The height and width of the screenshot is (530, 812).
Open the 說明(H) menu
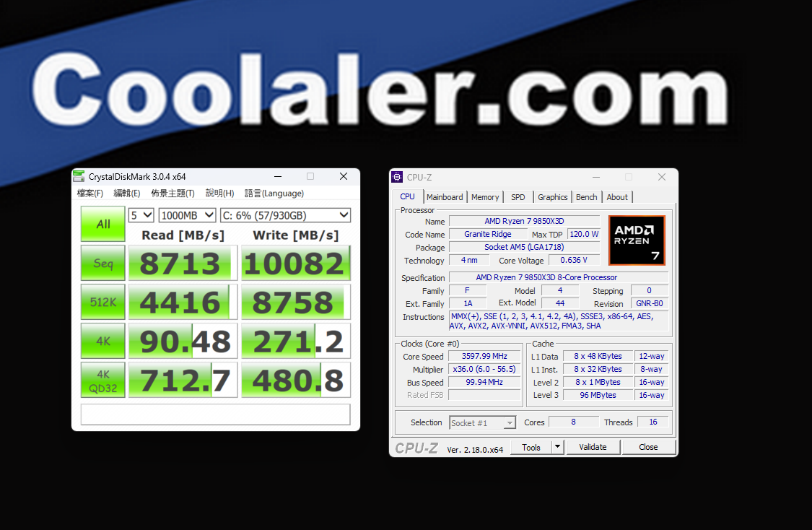click(x=219, y=194)
